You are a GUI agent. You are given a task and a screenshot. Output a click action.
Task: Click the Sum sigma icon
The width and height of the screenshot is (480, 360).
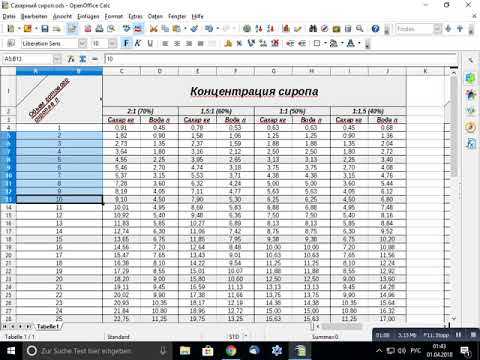pos(83,59)
